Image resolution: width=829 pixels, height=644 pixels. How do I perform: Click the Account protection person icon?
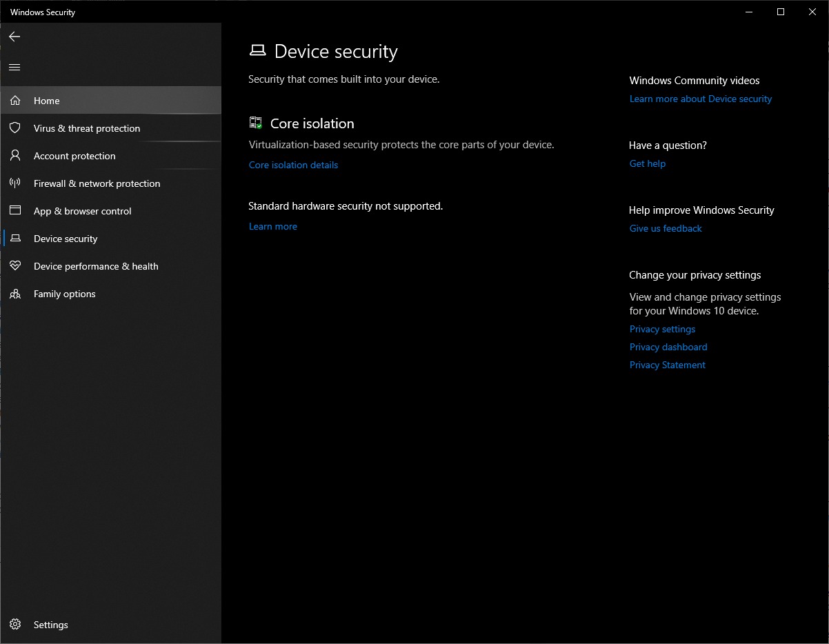[x=15, y=156]
